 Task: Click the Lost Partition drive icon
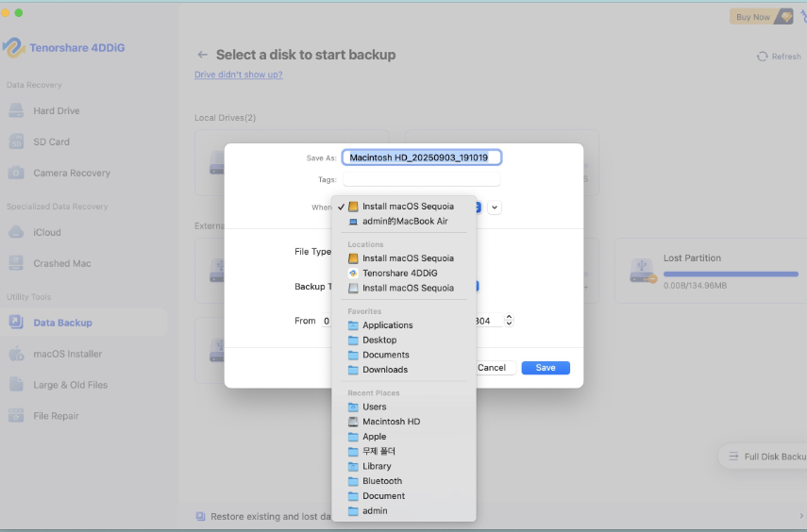click(x=643, y=271)
